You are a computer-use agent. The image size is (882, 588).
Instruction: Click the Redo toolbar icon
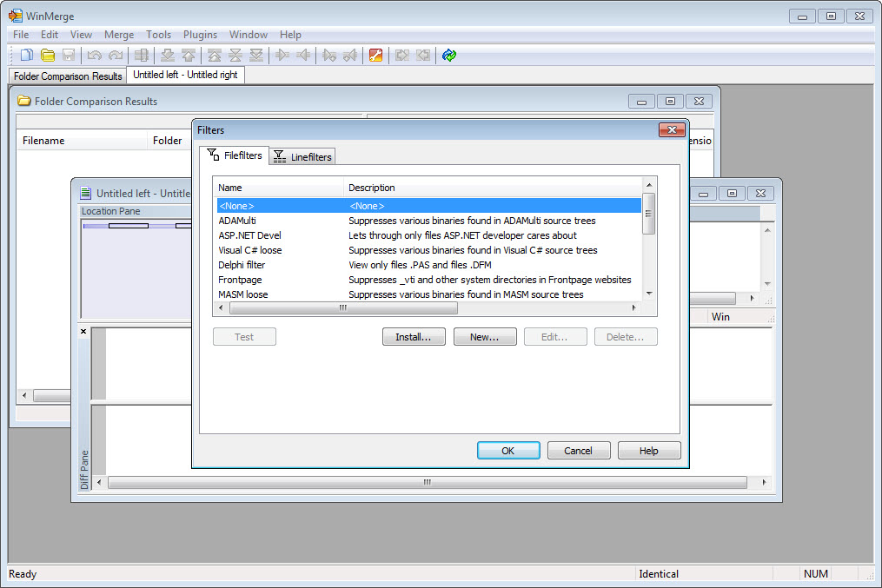pos(116,55)
